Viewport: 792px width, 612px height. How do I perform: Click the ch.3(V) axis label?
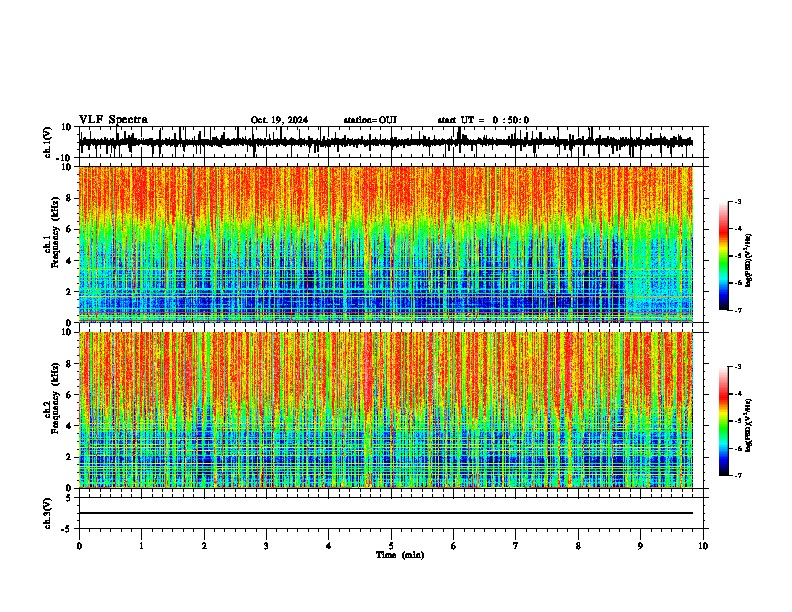click(48, 513)
